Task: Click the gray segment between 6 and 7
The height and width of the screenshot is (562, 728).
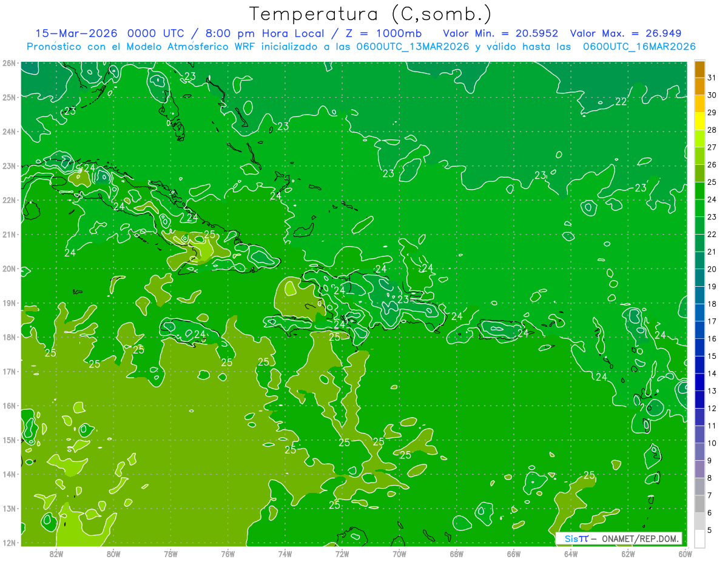Action: (699, 504)
